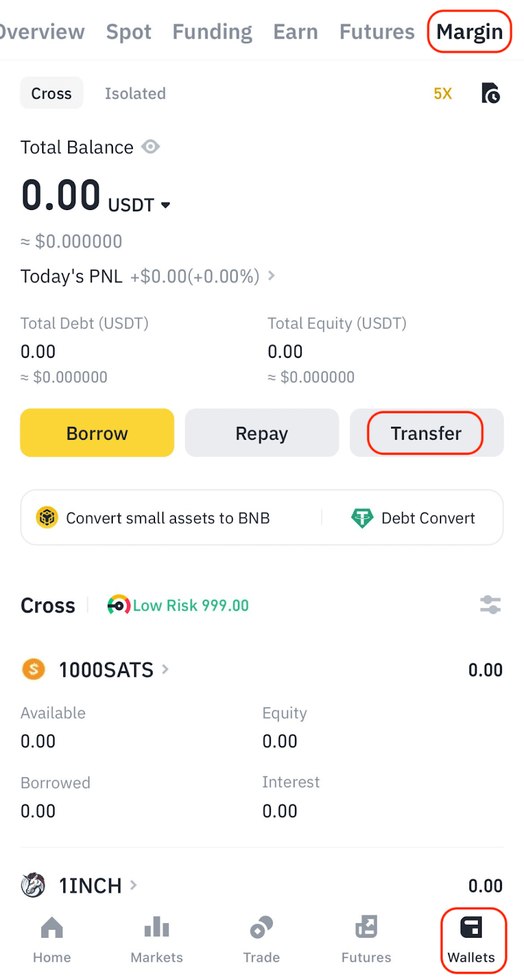Switch to the Earn tab
The height and width of the screenshot is (980, 524).
coord(295,32)
